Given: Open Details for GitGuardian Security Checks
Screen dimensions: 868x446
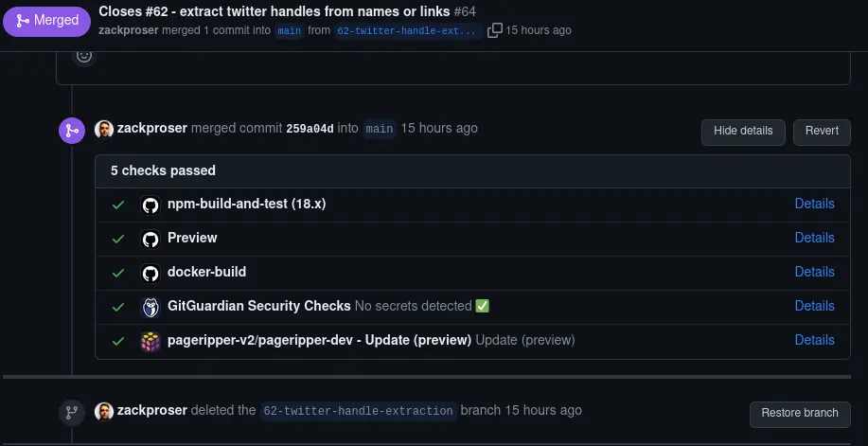Looking at the screenshot, I should pyautogui.click(x=814, y=306).
